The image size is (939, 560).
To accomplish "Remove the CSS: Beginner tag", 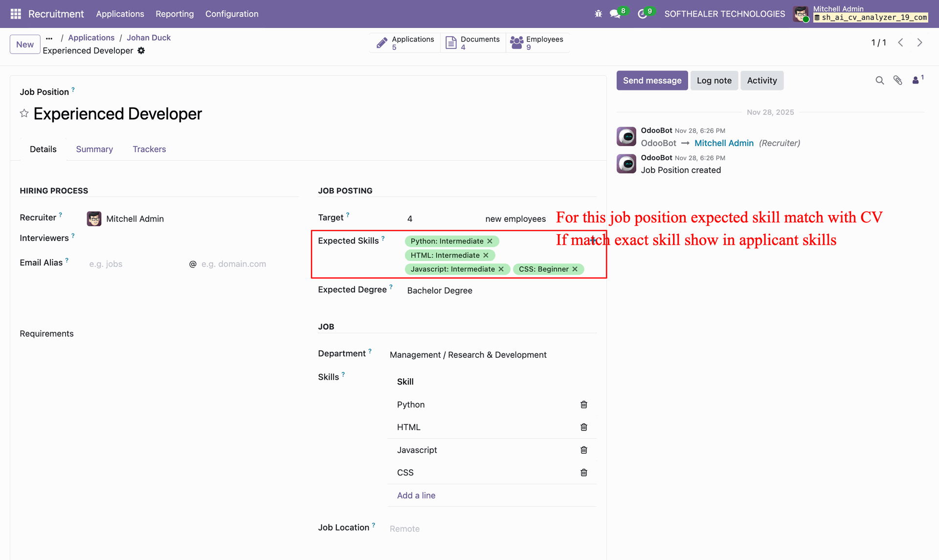I will (575, 269).
